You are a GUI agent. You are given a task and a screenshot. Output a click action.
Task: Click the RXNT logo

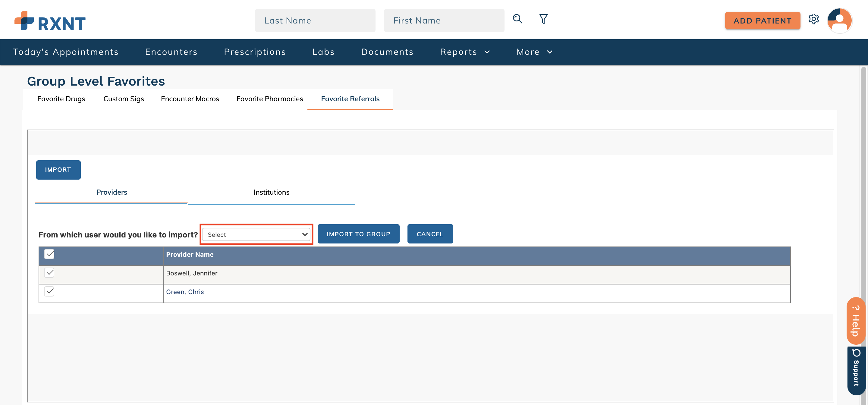point(50,21)
